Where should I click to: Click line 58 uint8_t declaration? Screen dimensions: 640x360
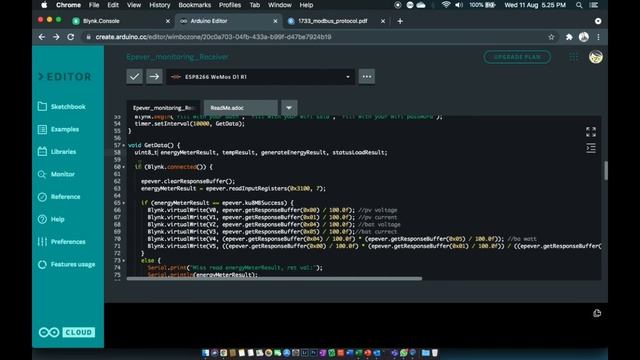(261, 152)
